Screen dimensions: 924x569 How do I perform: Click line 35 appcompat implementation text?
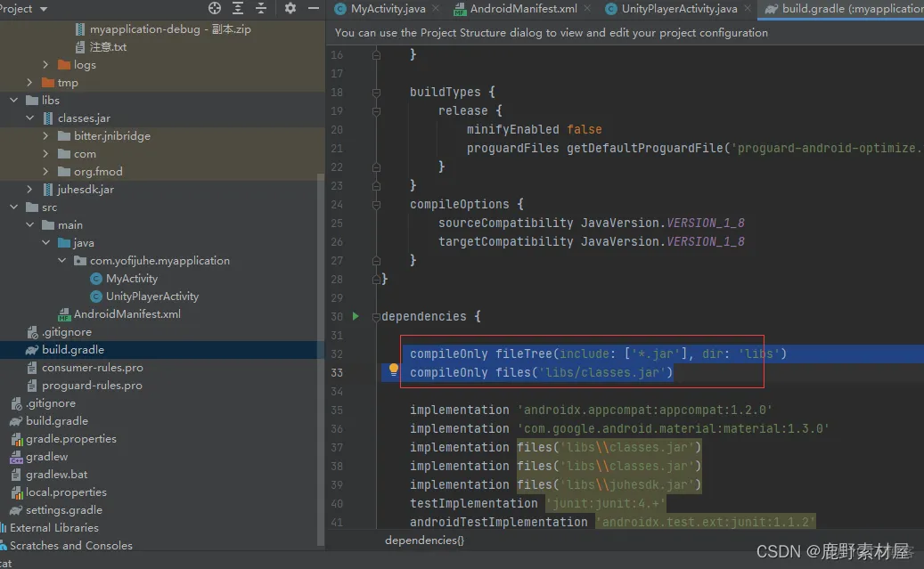click(x=591, y=410)
